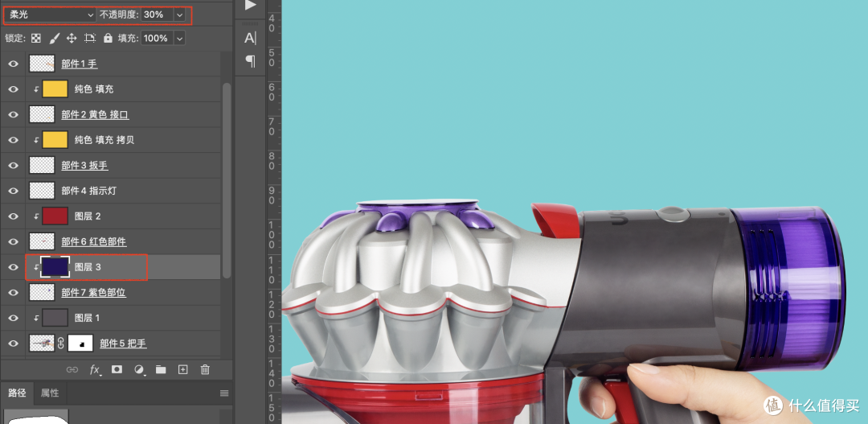Click the link layers icon
Viewport: 868px width, 424px height.
[x=72, y=369]
